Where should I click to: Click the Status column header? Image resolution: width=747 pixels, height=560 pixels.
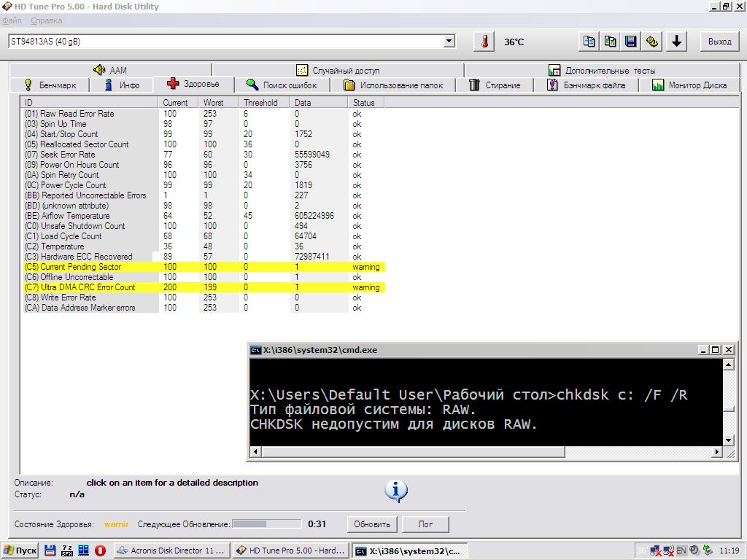click(366, 102)
